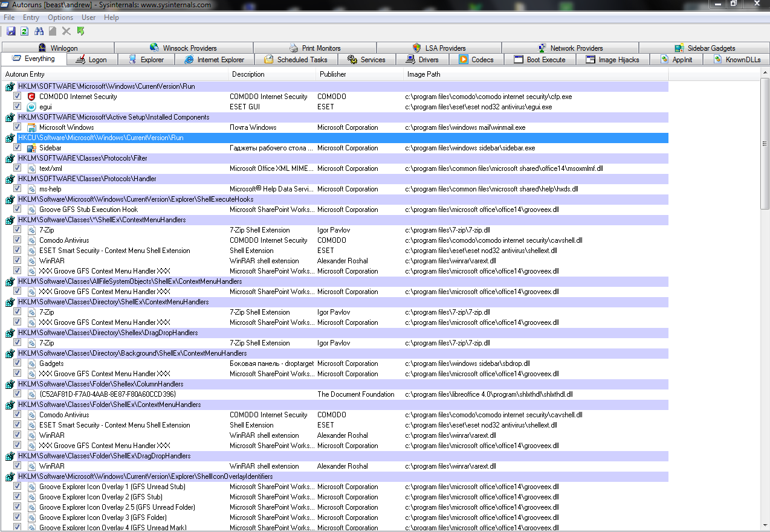Click the Sidebar entry icon
Image resolution: width=770 pixels, height=532 pixels.
31,148
